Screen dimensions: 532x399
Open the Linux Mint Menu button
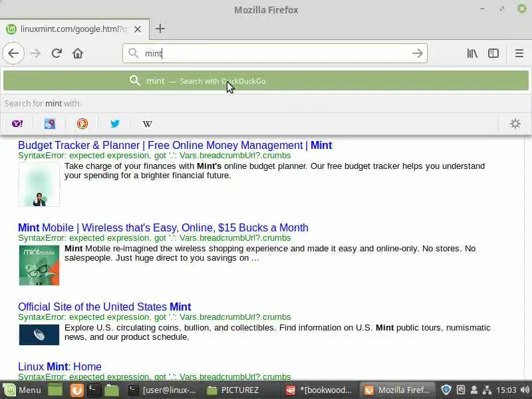[x=22, y=390]
